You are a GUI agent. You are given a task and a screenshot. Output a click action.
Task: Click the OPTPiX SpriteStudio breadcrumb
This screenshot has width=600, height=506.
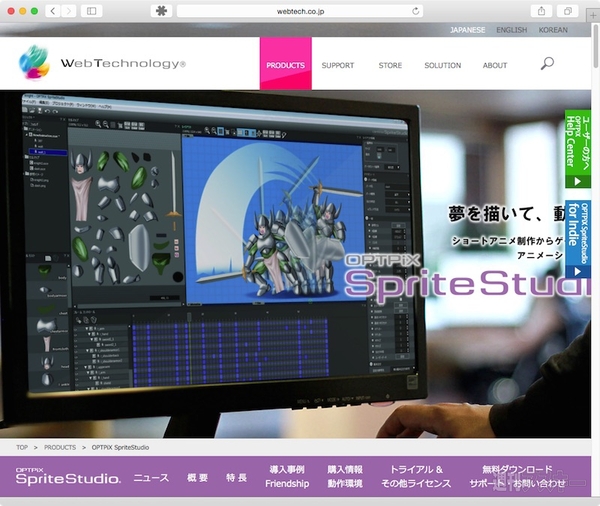tap(120, 447)
